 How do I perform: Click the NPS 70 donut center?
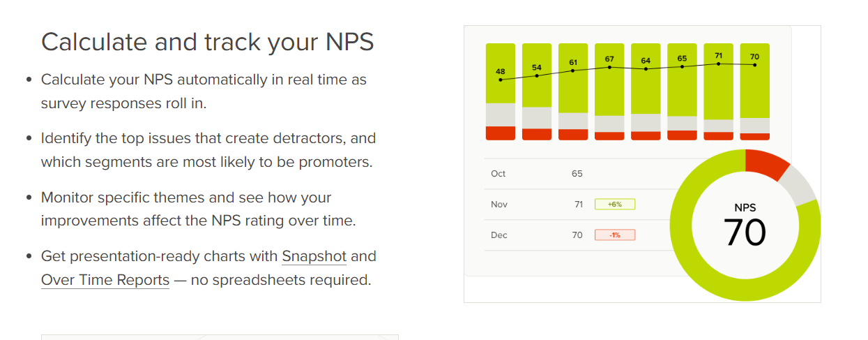[x=745, y=226]
